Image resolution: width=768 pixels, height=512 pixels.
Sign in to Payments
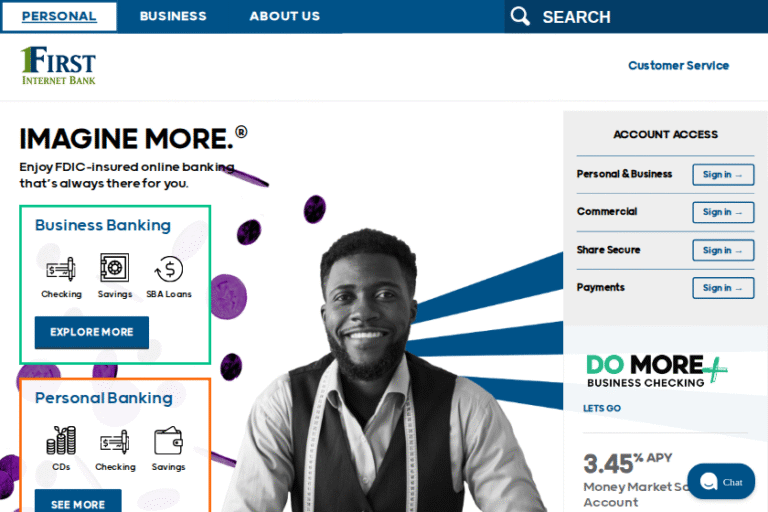click(723, 288)
